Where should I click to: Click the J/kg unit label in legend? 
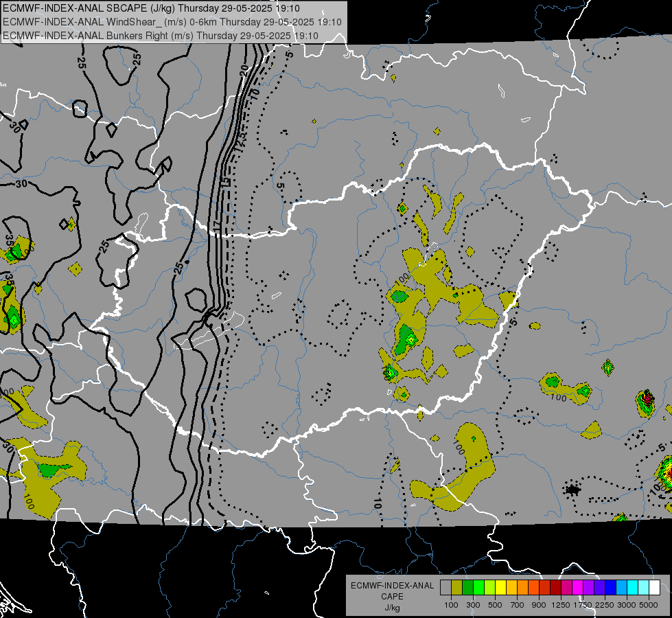393,608
